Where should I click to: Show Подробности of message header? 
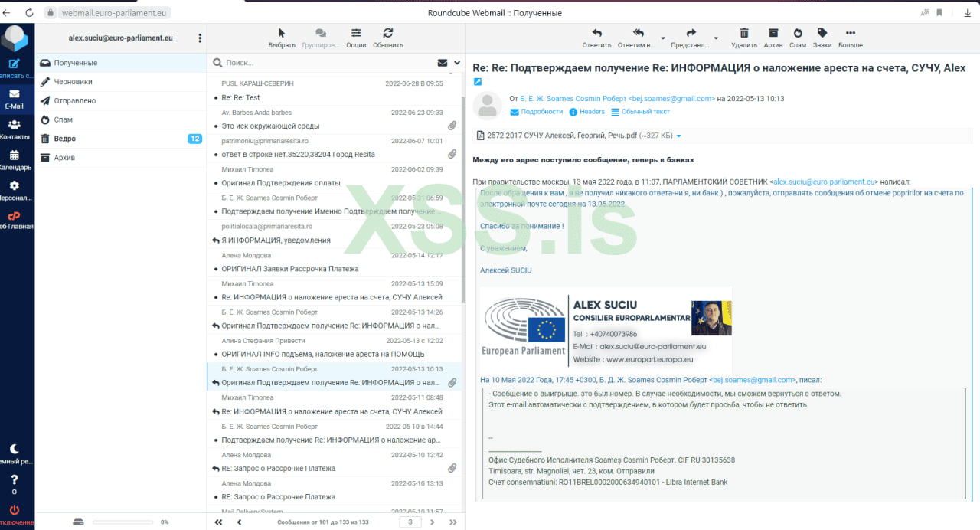536,112
